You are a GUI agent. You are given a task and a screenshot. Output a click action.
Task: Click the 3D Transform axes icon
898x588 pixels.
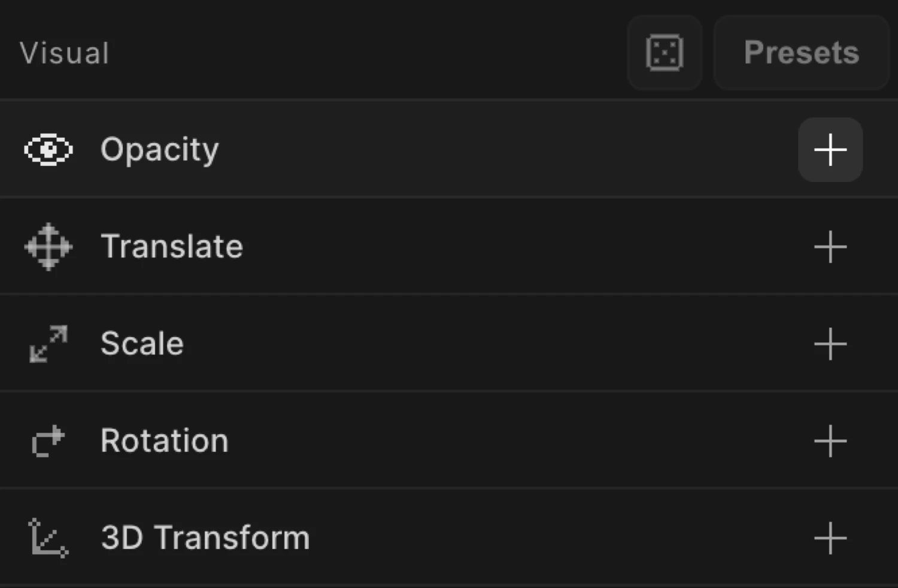48,537
